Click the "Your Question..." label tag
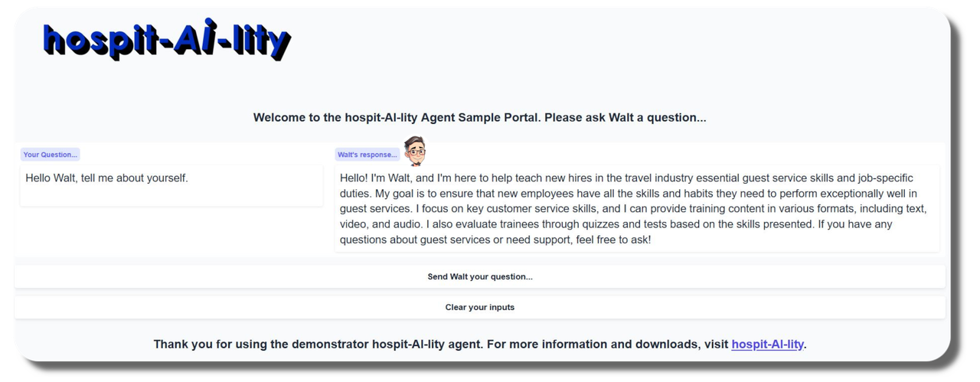This screenshot has width=980, height=382. click(x=51, y=155)
